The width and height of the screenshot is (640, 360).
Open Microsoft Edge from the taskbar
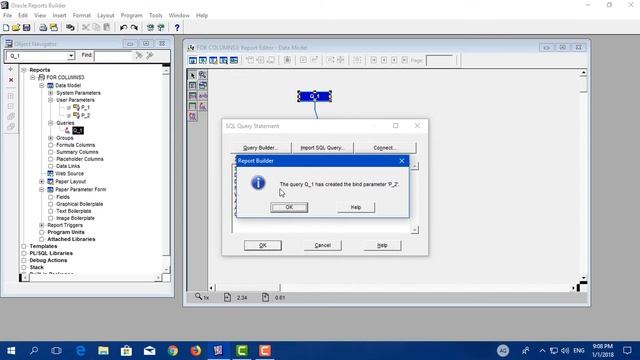(x=80, y=350)
